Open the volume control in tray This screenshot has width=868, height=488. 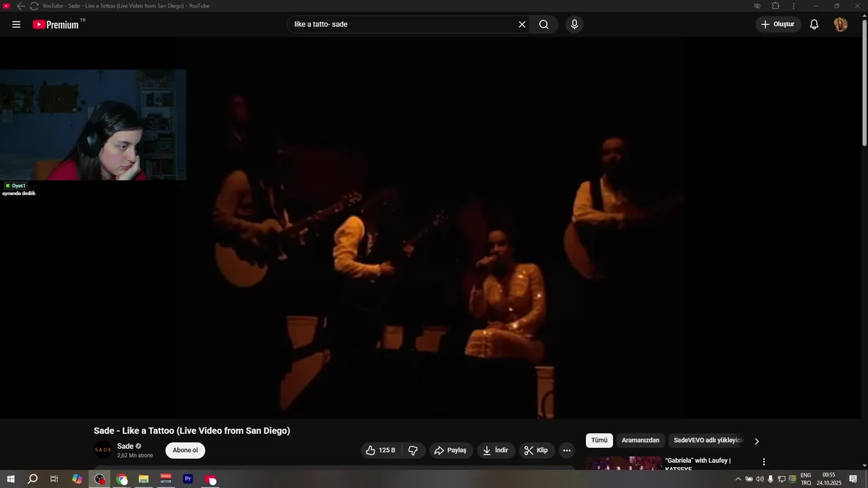click(759, 479)
